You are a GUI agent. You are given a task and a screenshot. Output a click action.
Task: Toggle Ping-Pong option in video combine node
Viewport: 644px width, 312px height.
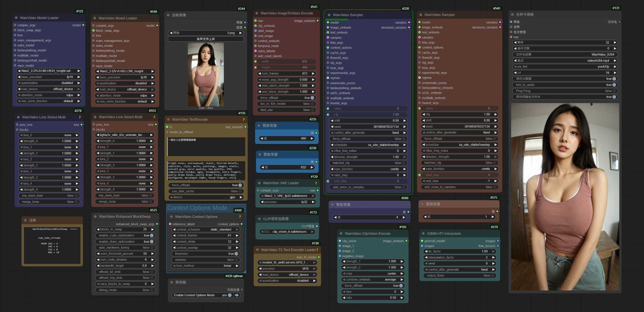tap(614, 91)
